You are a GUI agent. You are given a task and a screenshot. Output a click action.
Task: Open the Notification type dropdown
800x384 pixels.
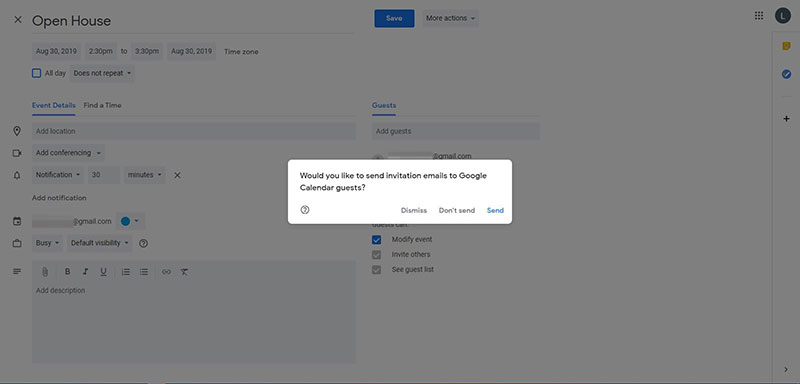[58, 175]
